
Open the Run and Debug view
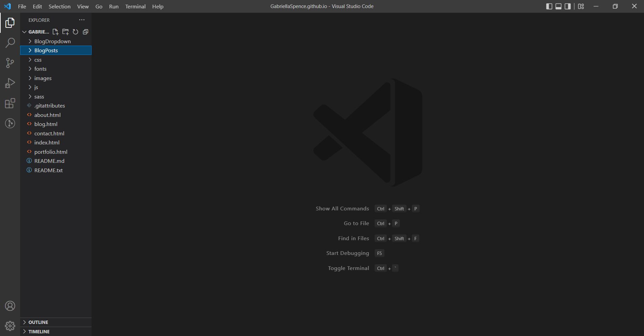10,83
